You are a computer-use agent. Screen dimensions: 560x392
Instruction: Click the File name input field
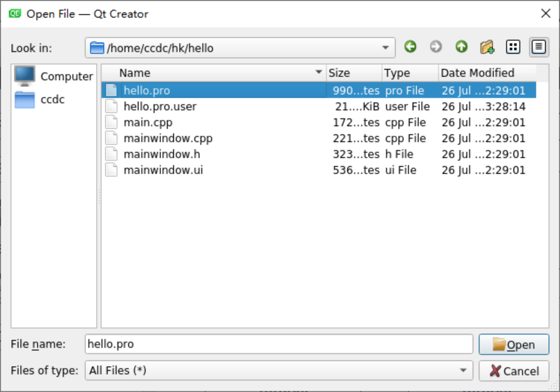279,344
